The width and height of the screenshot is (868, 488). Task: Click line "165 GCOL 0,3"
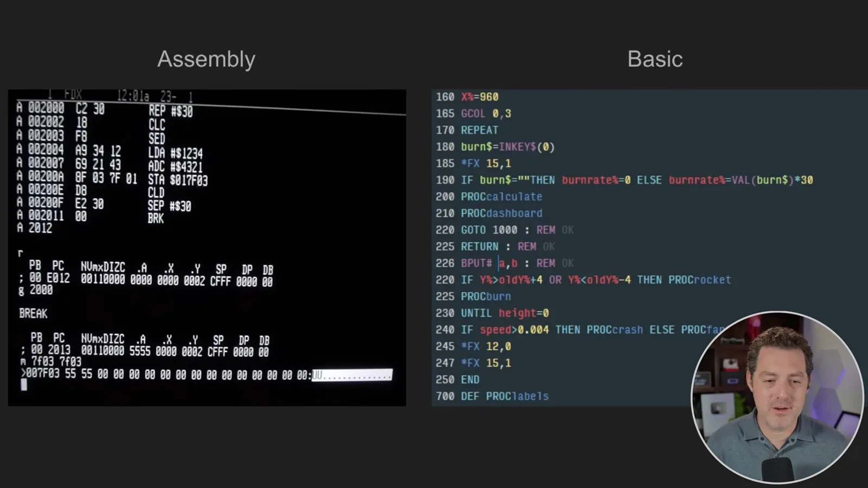[474, 113]
